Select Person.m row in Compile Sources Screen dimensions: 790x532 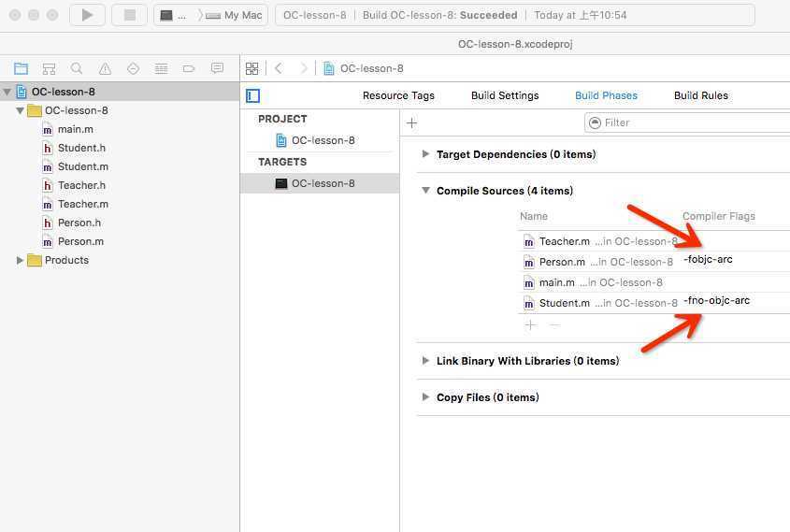click(x=654, y=262)
